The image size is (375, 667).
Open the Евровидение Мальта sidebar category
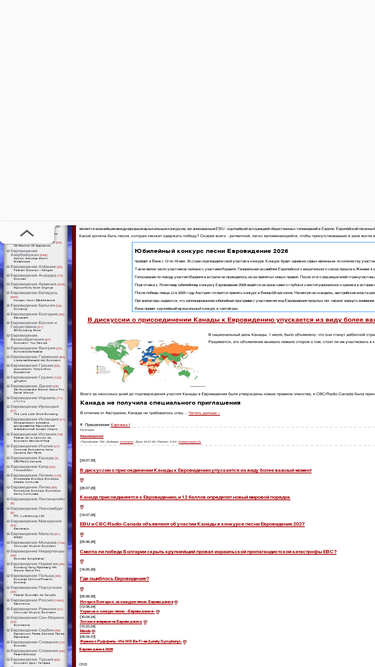[32, 533]
